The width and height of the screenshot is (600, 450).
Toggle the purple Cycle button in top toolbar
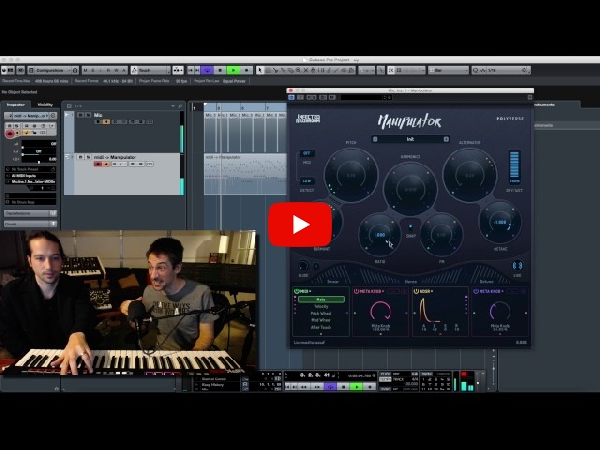(207, 70)
